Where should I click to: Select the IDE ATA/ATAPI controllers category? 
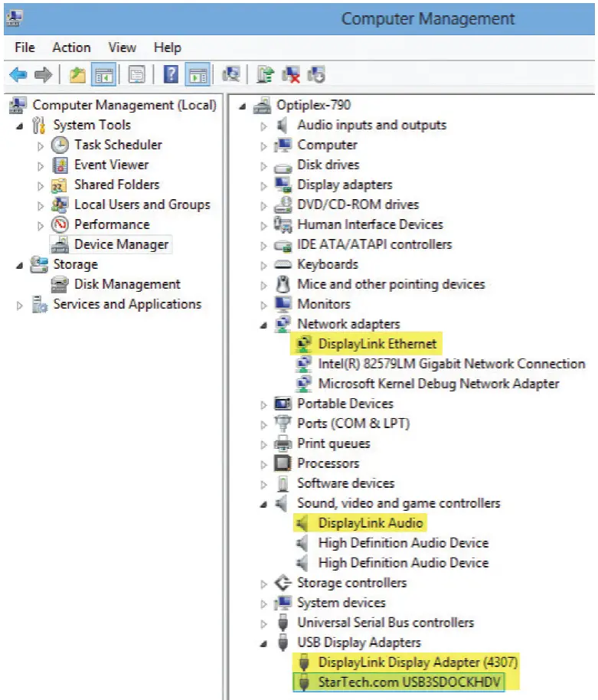pyautogui.click(x=374, y=244)
